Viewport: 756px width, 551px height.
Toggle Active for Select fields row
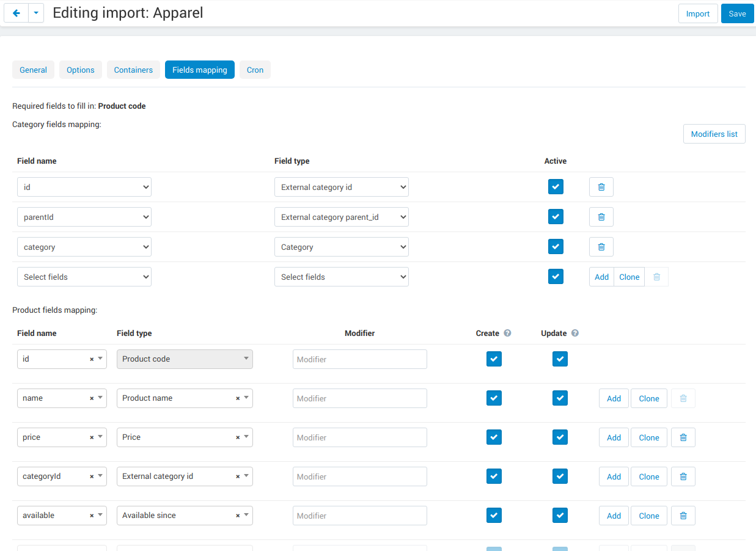pyautogui.click(x=556, y=277)
